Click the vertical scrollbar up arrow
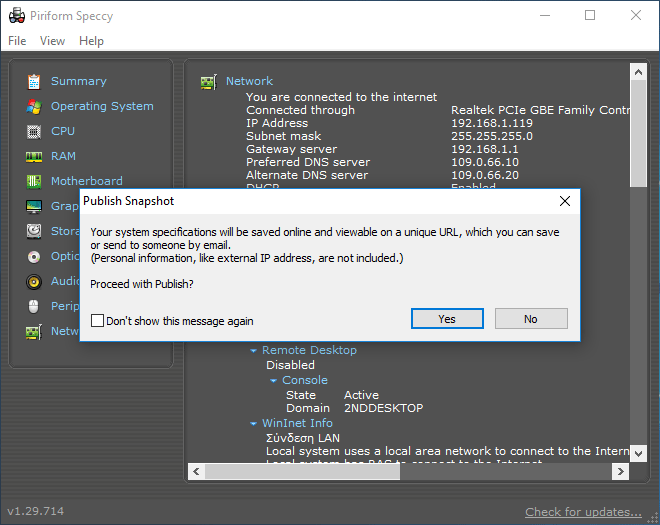 click(638, 72)
